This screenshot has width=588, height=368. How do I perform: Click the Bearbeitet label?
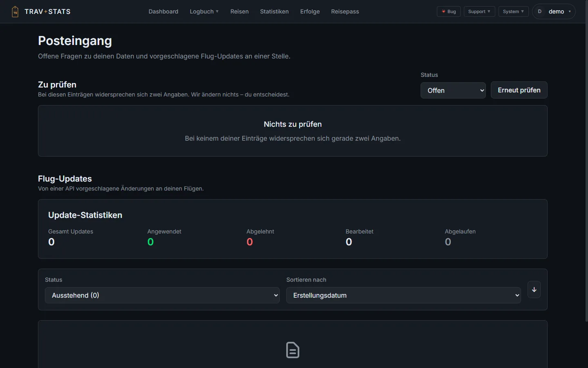tap(359, 231)
